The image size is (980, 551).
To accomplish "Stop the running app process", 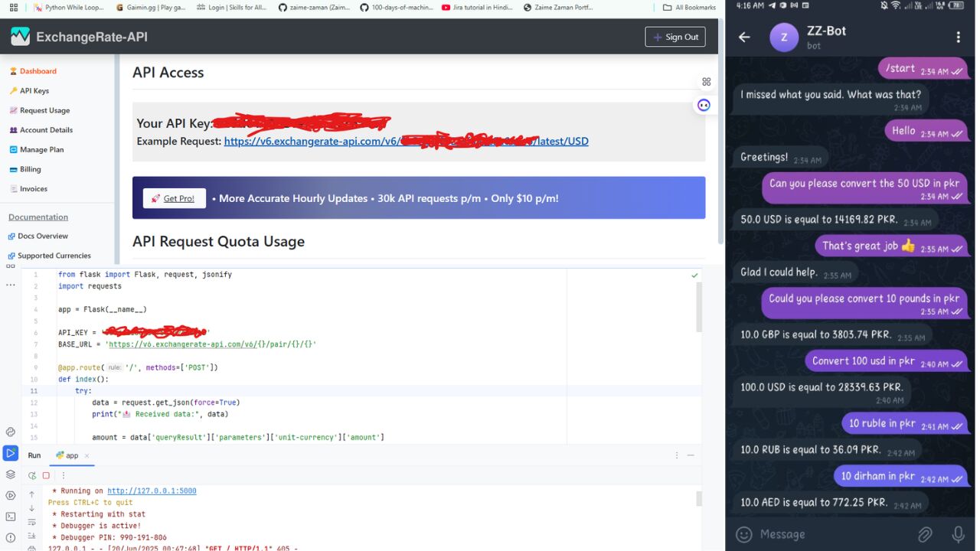I will [x=46, y=475].
